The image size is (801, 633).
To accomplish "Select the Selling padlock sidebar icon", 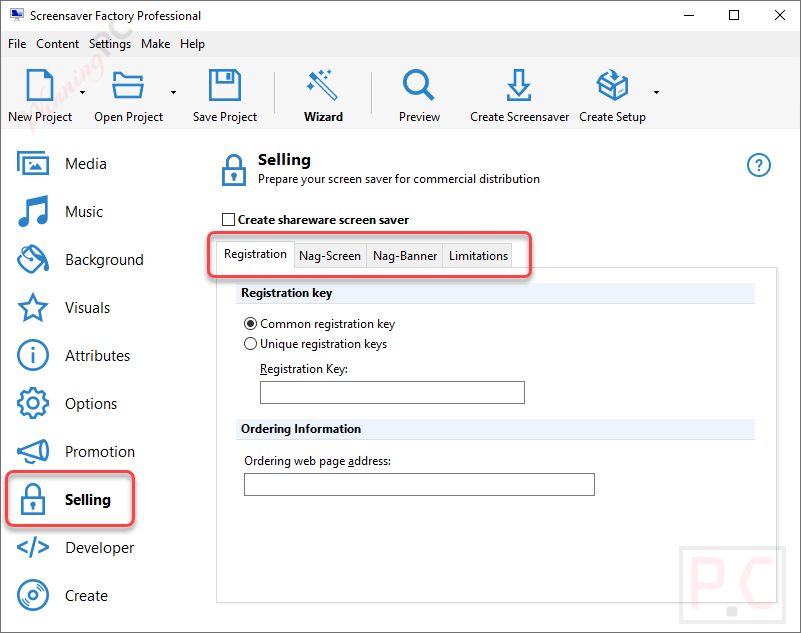I will (x=33, y=499).
